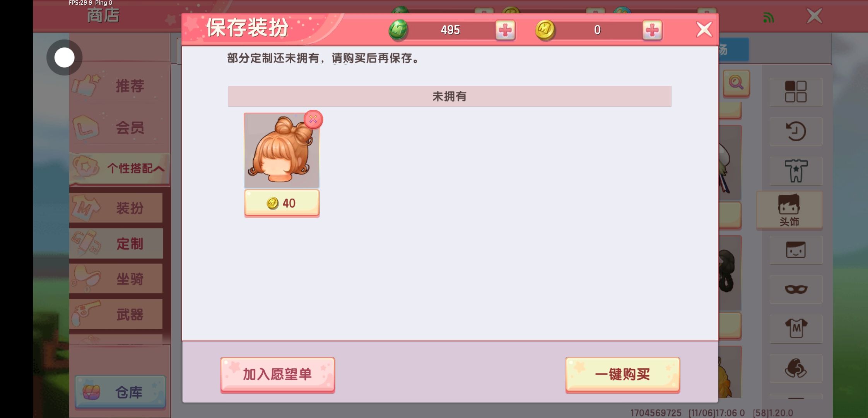The height and width of the screenshot is (418, 868).
Task: Open the 会员 membership tab
Action: click(120, 127)
